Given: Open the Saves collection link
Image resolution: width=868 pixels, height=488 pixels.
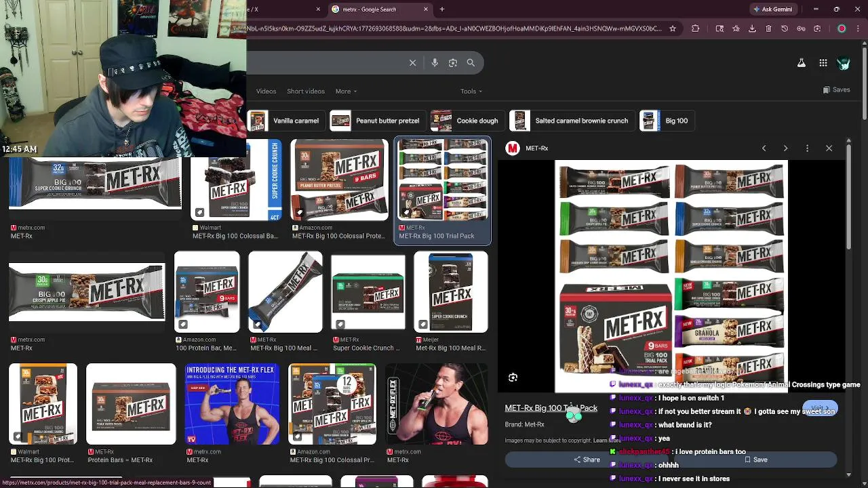Looking at the screenshot, I should point(836,89).
